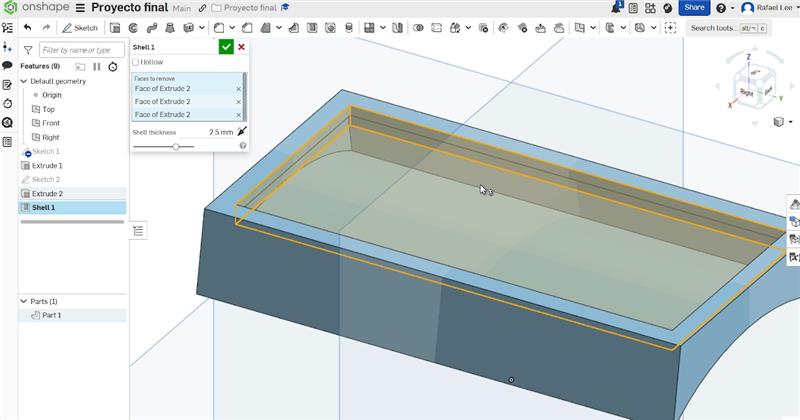Select Extrude 1 in the feature list
This screenshot has width=800, height=420.
pyautogui.click(x=47, y=166)
